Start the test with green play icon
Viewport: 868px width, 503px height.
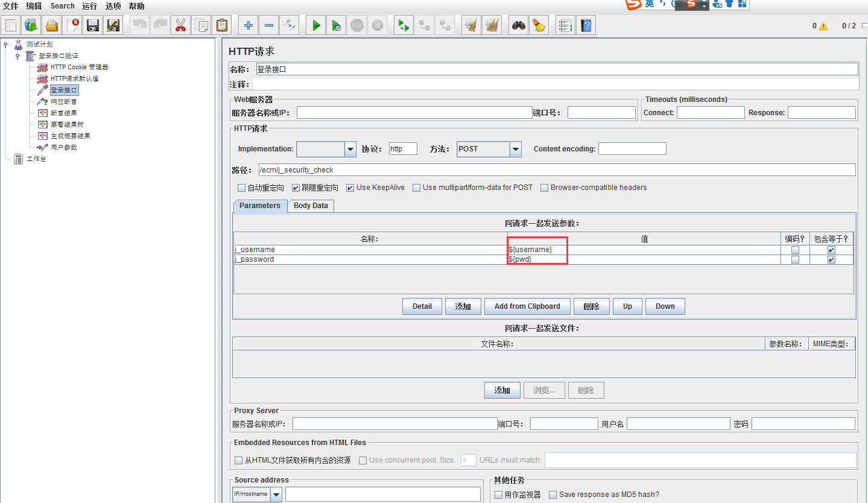point(316,25)
